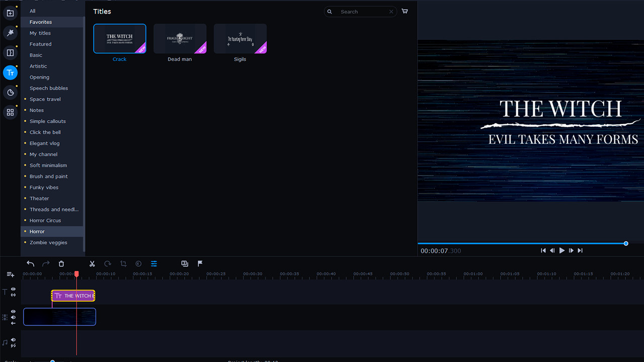Viewport: 644px width, 362px height.
Task: Switch to the Favorites category
Action: click(40, 22)
